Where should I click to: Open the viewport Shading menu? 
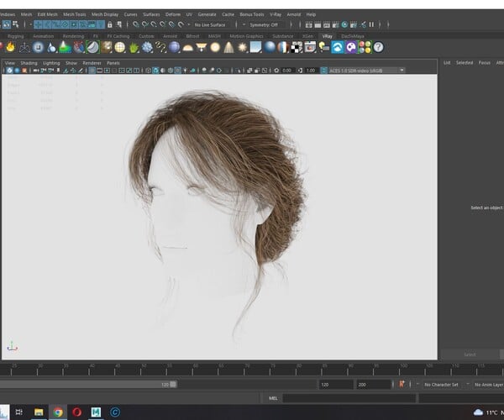click(x=29, y=63)
